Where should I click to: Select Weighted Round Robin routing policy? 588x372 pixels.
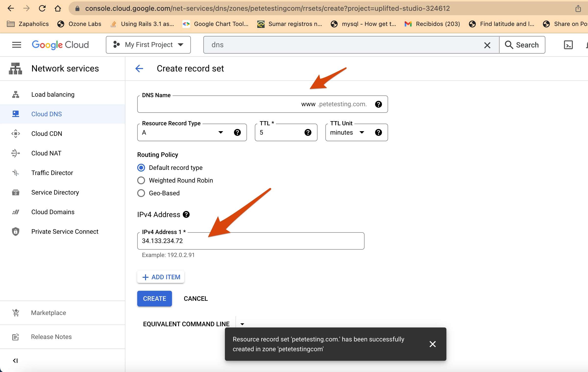tap(141, 180)
